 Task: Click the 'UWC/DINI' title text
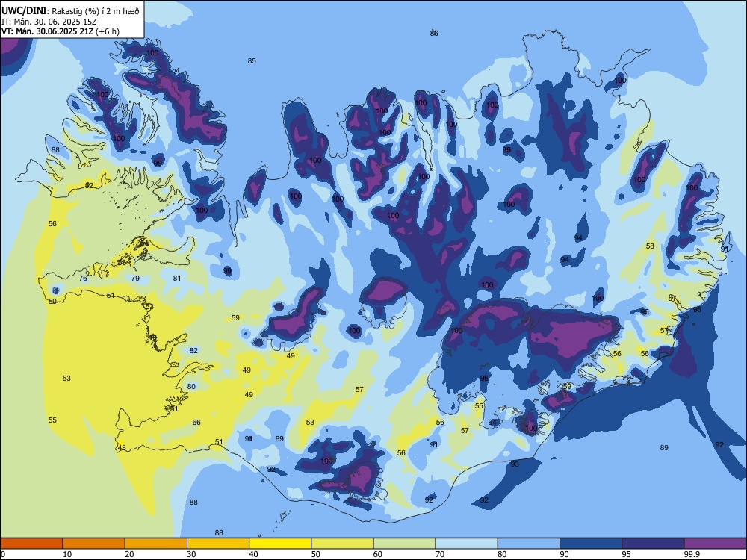(24, 10)
